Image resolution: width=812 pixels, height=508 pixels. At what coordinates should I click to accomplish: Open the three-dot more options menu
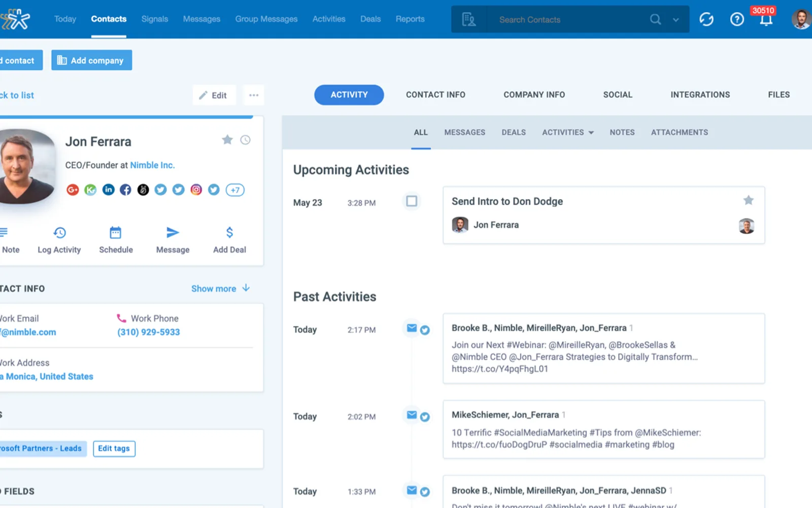[254, 95]
